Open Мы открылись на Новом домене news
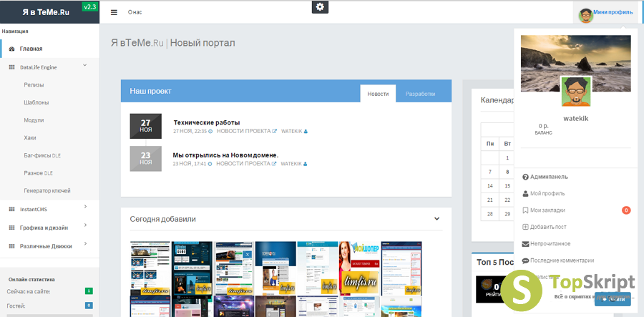This screenshot has width=644, height=317. coord(226,155)
